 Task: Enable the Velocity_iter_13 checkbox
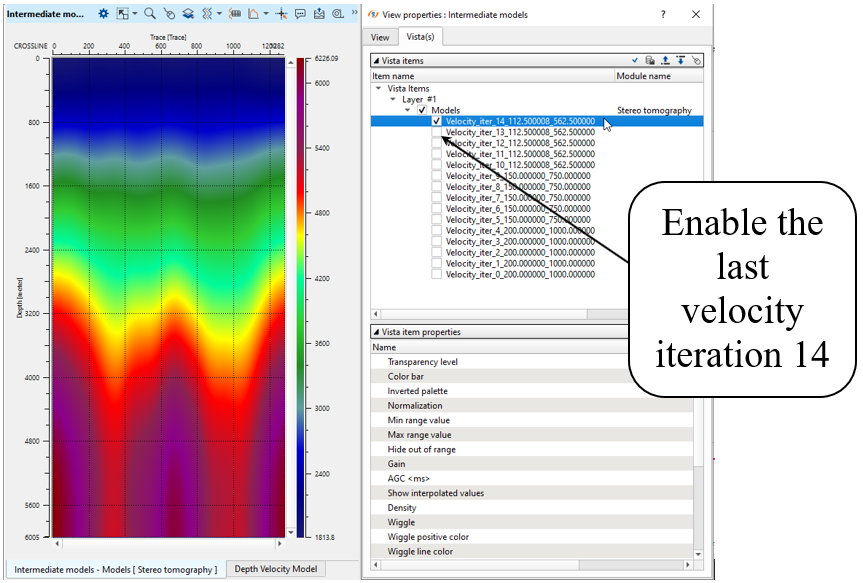tap(437, 132)
